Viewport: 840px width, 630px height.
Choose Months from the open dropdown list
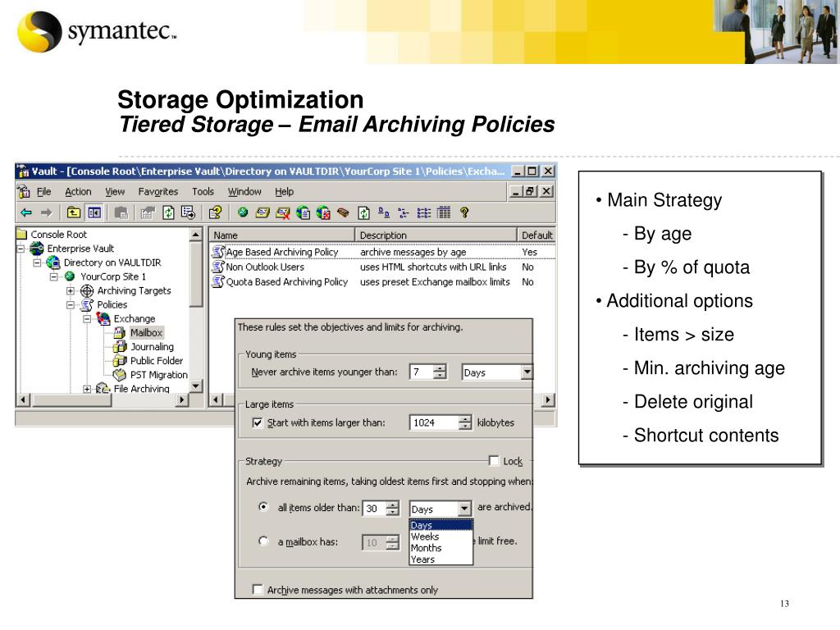point(441,547)
